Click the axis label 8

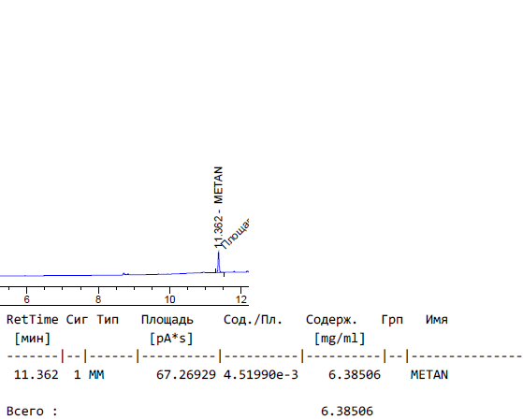click(x=98, y=299)
